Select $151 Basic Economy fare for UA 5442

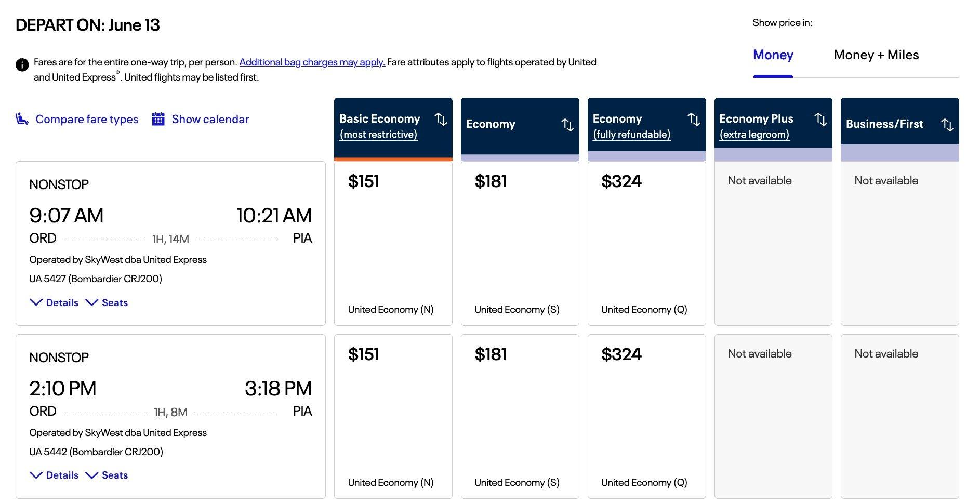[x=393, y=416]
